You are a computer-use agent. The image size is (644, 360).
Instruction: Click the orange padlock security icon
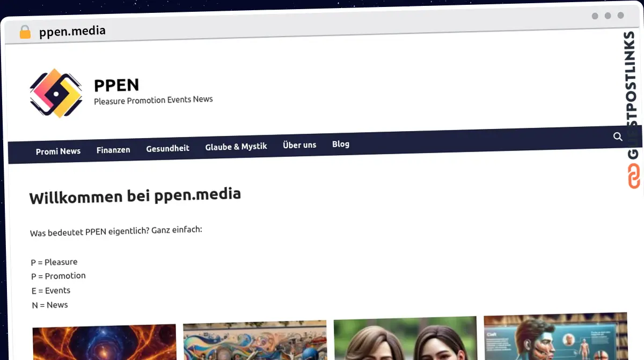coord(25,32)
